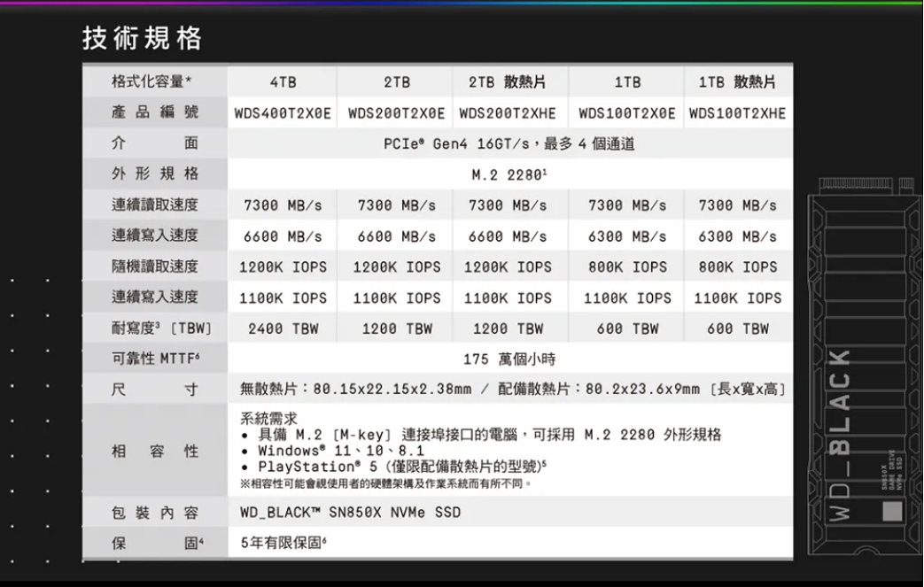The width and height of the screenshot is (924, 587).
Task: Select 1200K IOPS under WDS400T2X0E
Action: tap(283, 267)
